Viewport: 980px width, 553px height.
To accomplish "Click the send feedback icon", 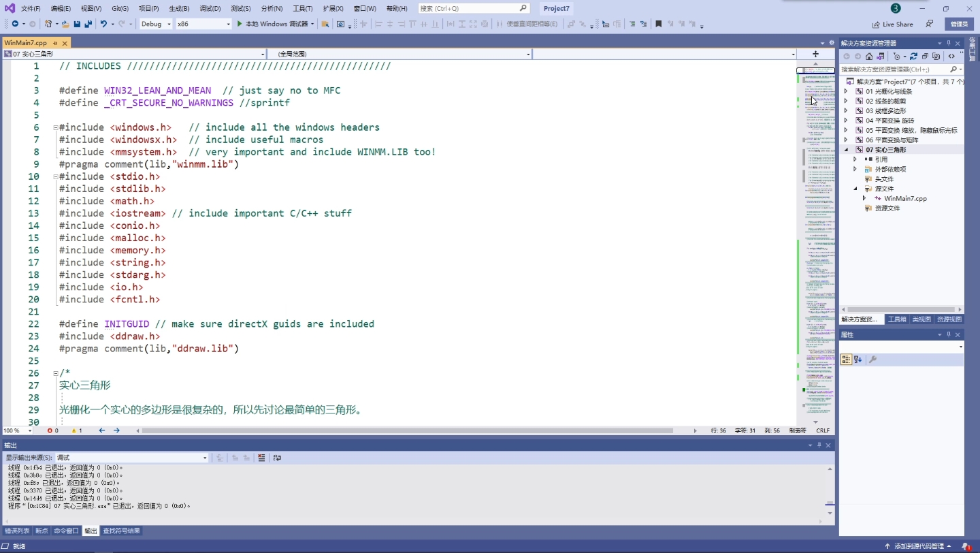I will click(x=930, y=24).
